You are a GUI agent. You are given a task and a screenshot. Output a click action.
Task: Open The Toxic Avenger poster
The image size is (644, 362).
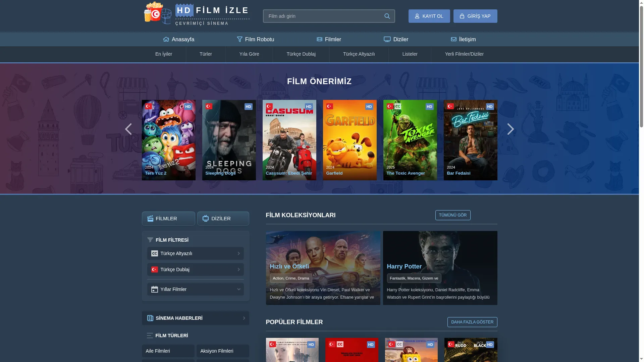tap(410, 140)
